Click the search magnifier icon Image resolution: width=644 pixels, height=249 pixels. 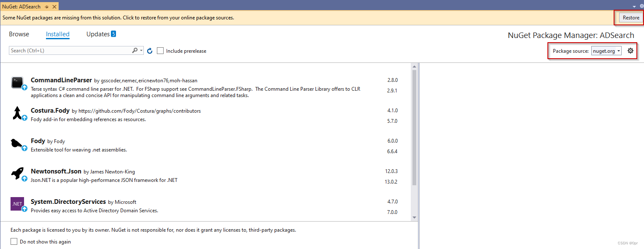point(135,50)
